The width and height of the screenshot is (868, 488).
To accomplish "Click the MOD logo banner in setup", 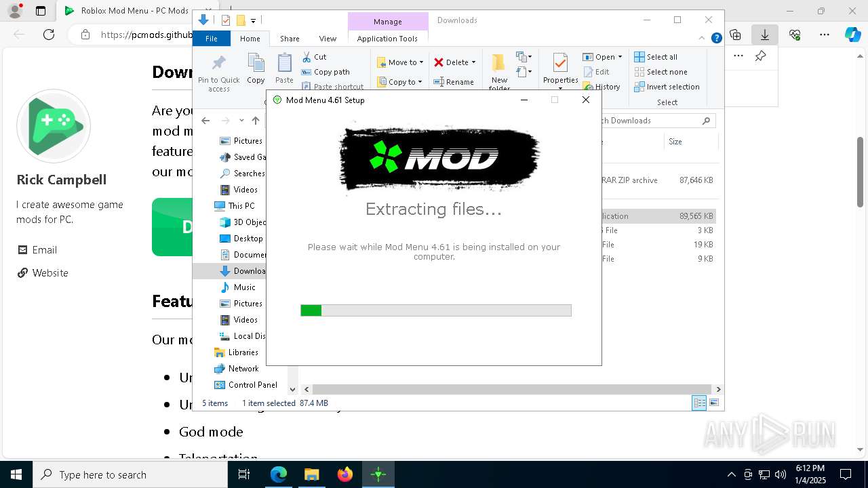I will click(x=439, y=159).
